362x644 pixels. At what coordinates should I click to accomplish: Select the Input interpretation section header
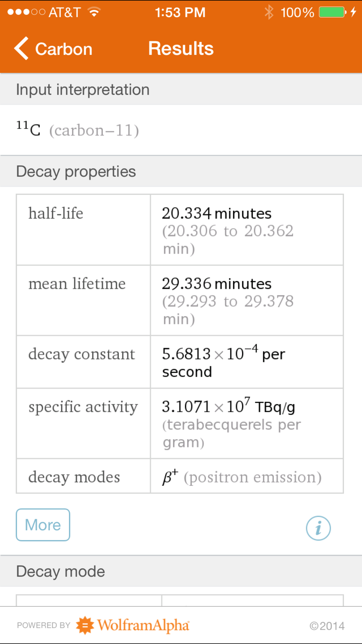click(83, 90)
